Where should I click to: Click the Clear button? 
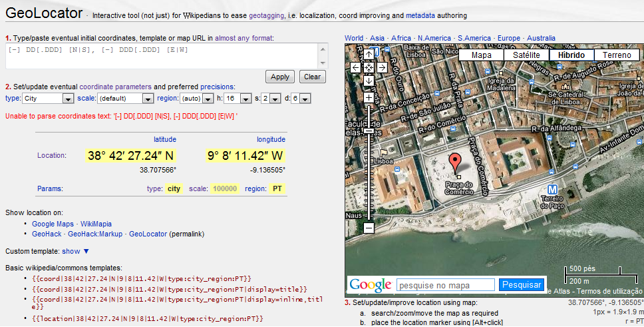click(312, 77)
